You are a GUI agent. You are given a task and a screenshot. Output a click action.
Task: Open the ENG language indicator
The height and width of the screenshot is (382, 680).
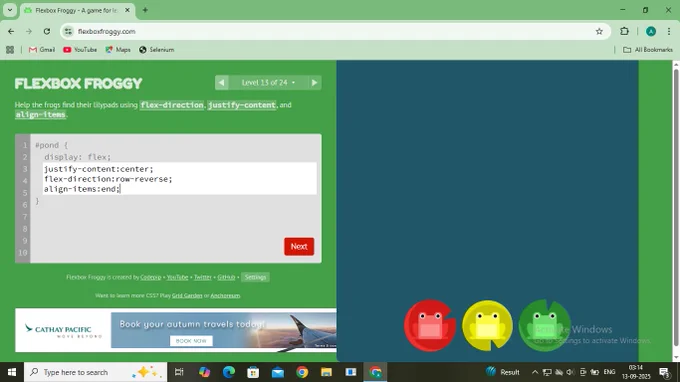tap(609, 372)
